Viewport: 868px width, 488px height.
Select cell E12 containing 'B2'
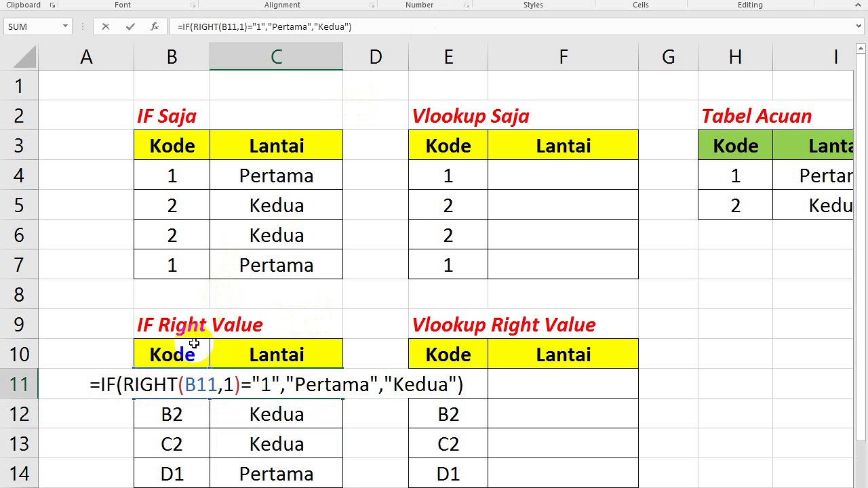coord(448,414)
